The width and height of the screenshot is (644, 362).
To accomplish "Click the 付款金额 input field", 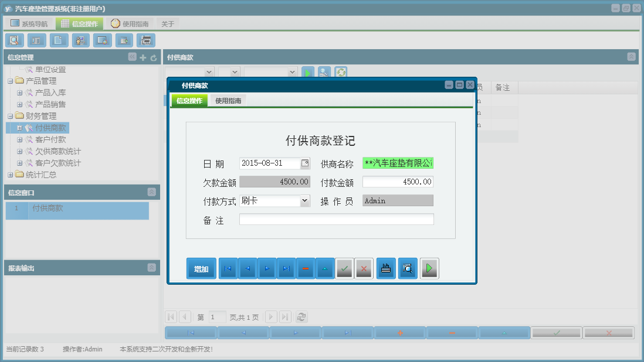I will pos(398,182).
